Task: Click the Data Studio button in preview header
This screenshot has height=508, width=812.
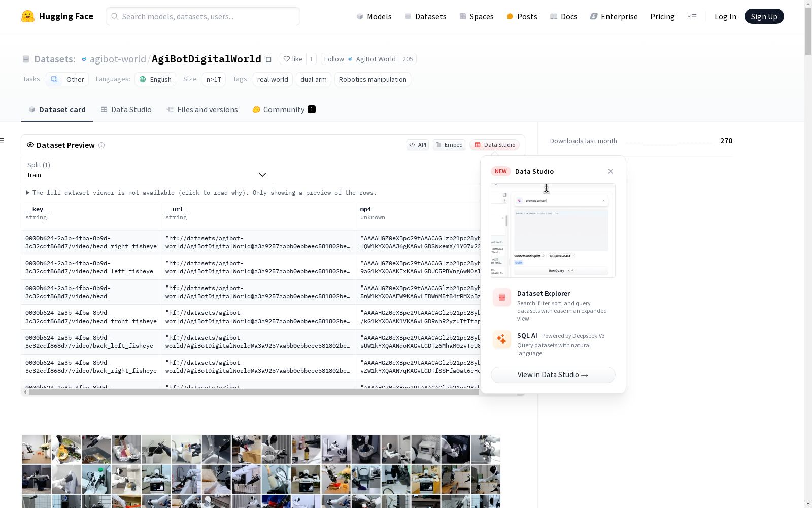Action: click(x=494, y=145)
